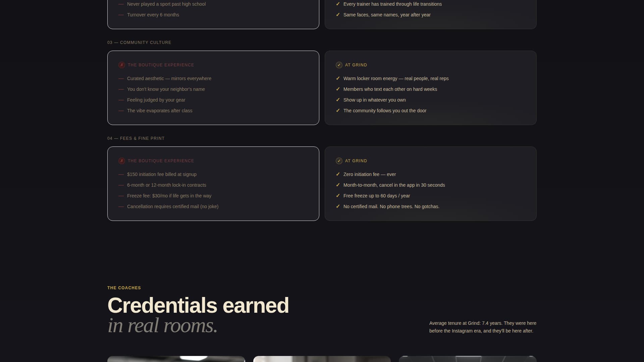Click the Credentials earned heading

pyautogui.click(x=198, y=305)
